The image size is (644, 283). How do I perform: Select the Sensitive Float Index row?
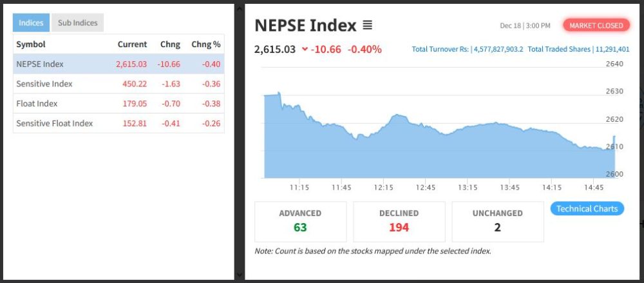tap(118, 123)
